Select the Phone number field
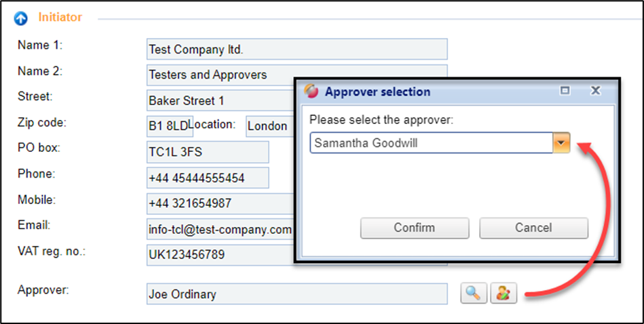Screen dimensions: 644x324 tap(208, 178)
